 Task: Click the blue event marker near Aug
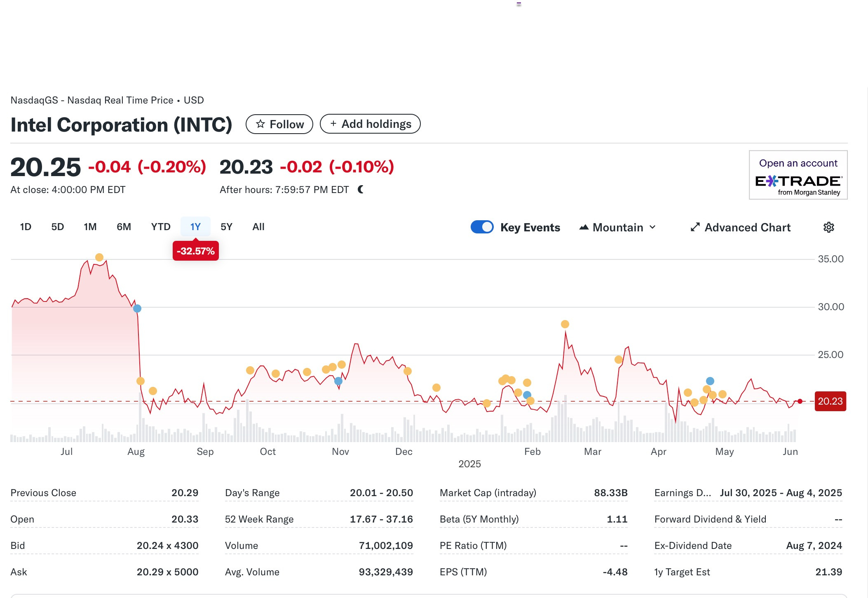[x=137, y=308]
